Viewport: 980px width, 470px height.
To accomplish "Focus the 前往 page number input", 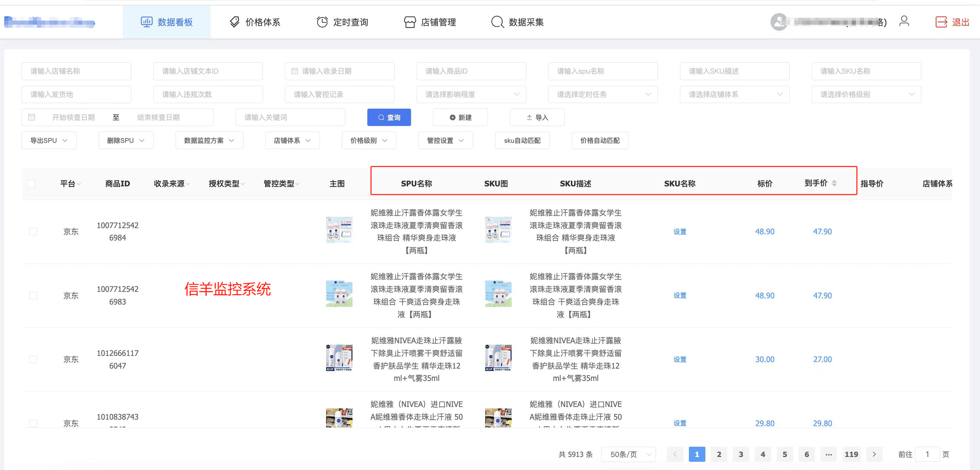I will pos(927,454).
